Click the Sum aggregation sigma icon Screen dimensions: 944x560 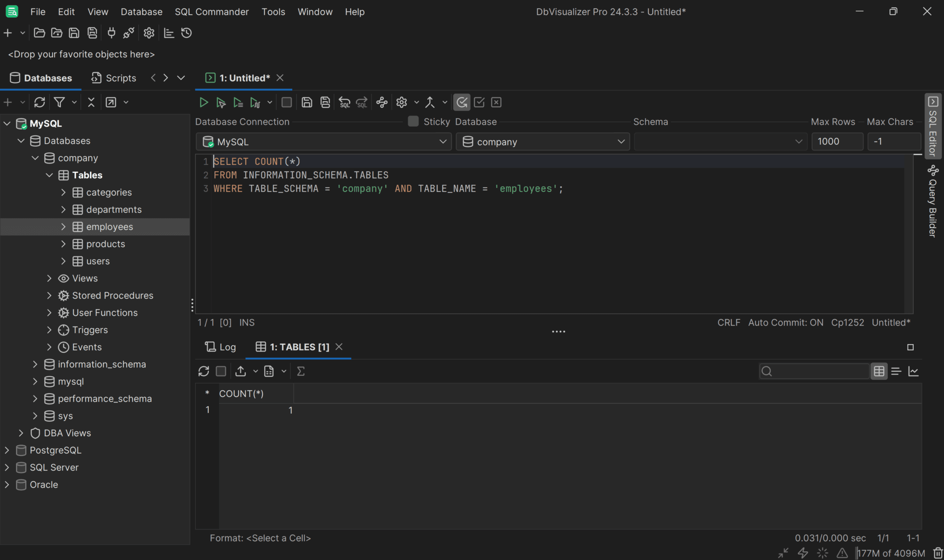(x=301, y=371)
